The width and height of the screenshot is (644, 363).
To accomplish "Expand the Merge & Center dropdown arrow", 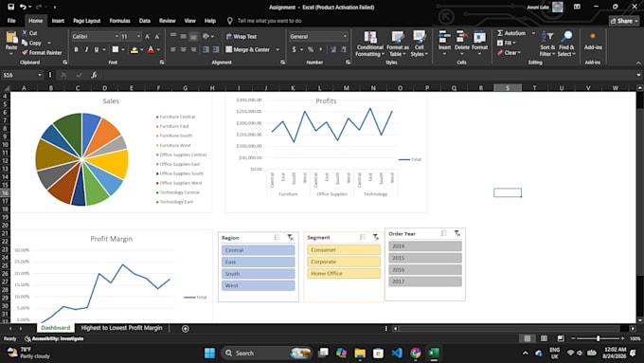I will pyautogui.click(x=277, y=49).
